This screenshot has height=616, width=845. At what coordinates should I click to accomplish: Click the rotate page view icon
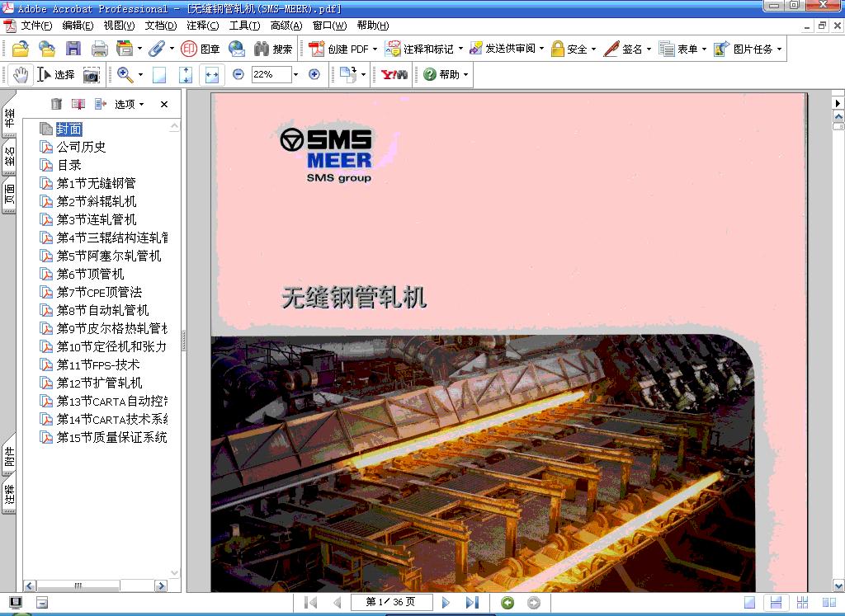click(x=347, y=74)
